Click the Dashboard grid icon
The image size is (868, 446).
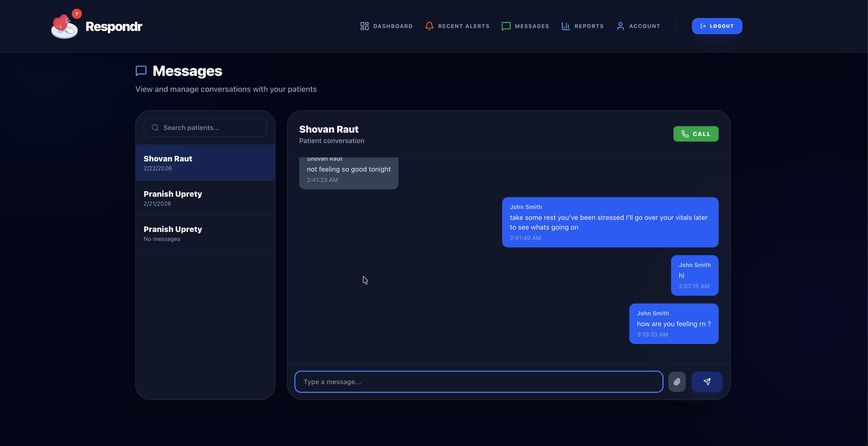(364, 26)
